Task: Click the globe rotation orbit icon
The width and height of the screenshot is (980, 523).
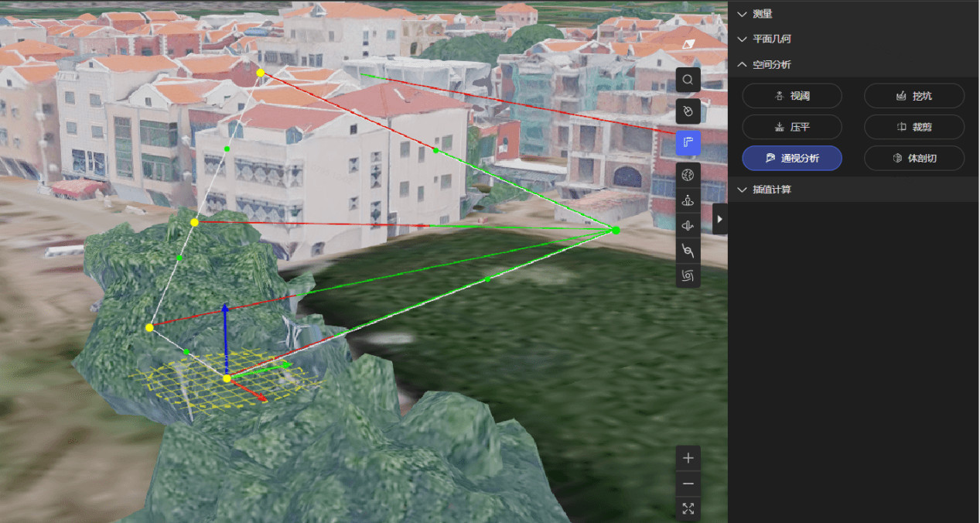Action: pyautogui.click(x=688, y=225)
